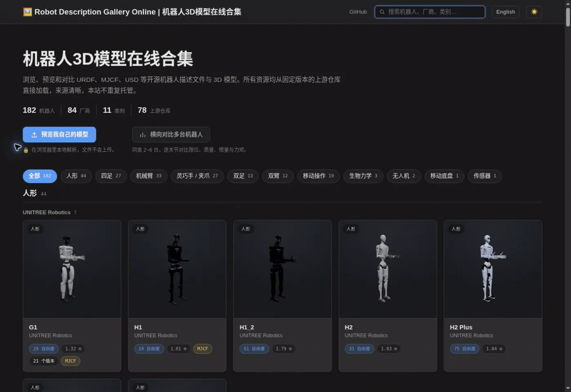Open the H2 Plus robot thumbnail
The image size is (571, 392).
(493, 269)
